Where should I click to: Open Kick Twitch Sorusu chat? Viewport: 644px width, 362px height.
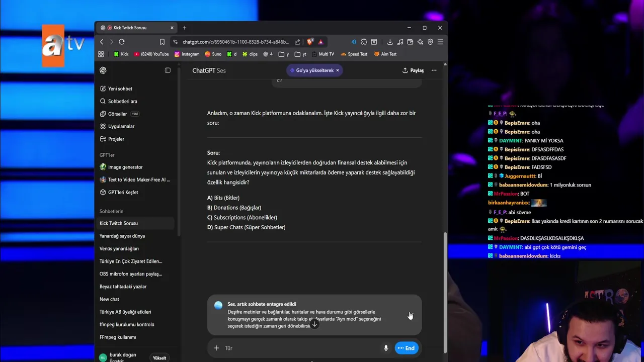point(136,223)
